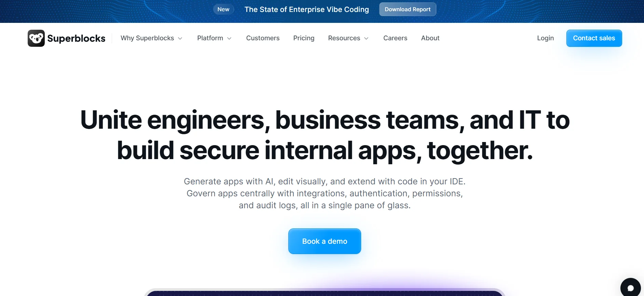644x296 pixels.
Task: Select Platform in the navigation bar
Action: 210,38
